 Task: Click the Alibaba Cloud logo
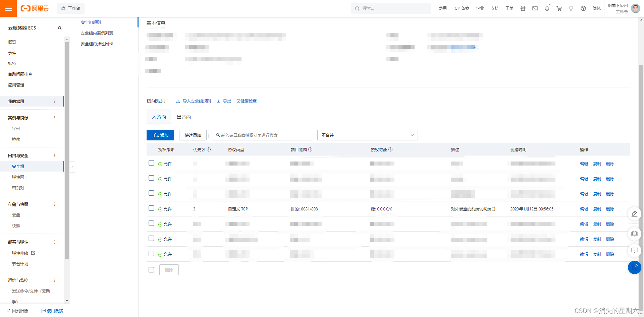pyautogui.click(x=35, y=8)
